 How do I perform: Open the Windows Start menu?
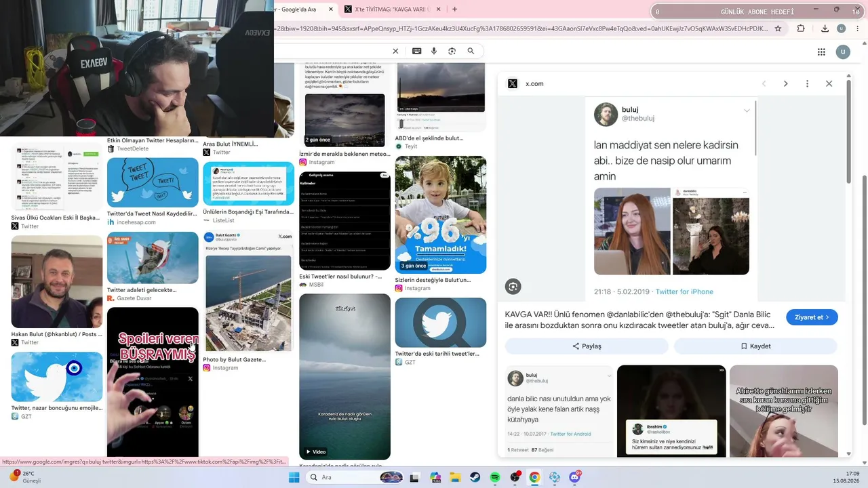[294, 477]
